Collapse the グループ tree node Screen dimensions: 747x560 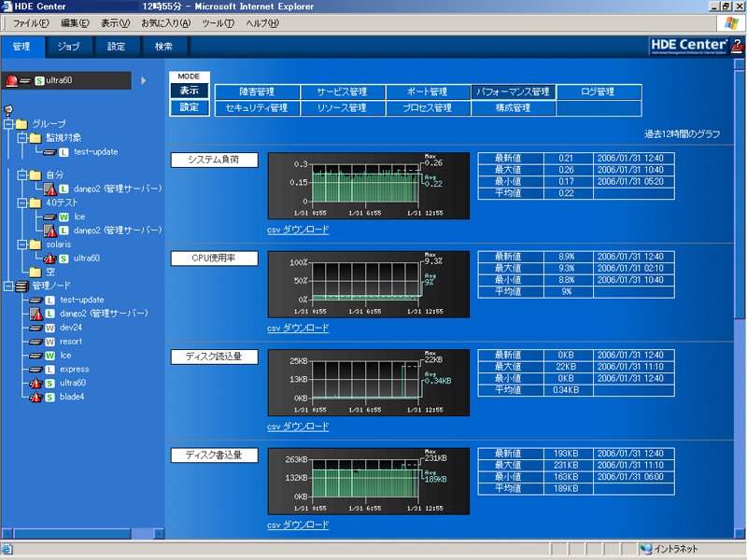8,124
